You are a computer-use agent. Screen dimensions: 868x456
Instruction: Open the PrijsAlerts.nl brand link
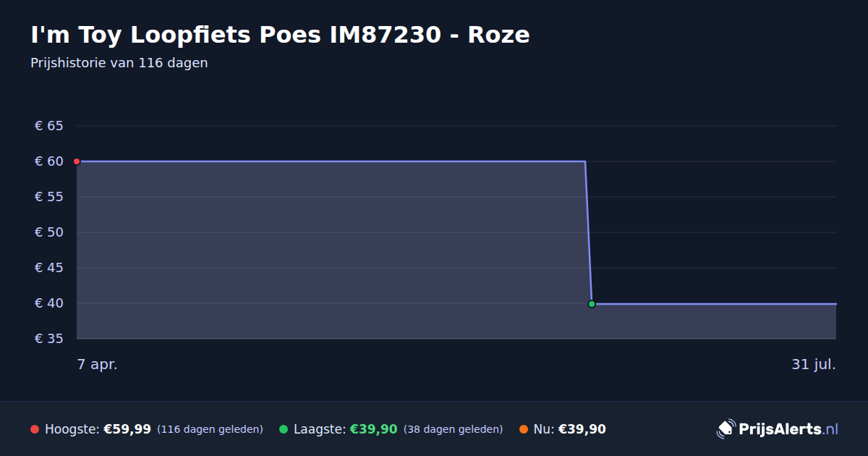click(778, 429)
